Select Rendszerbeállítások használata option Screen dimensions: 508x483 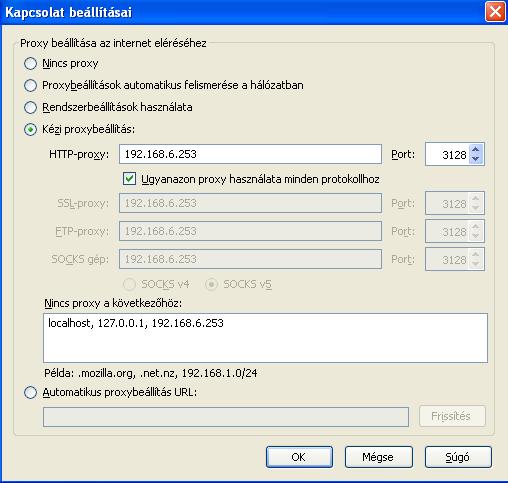click(x=30, y=107)
